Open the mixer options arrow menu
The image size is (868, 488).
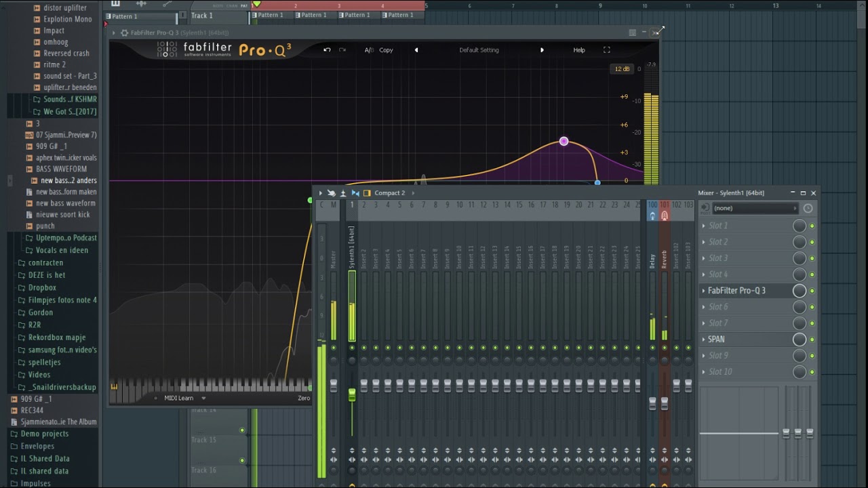321,193
